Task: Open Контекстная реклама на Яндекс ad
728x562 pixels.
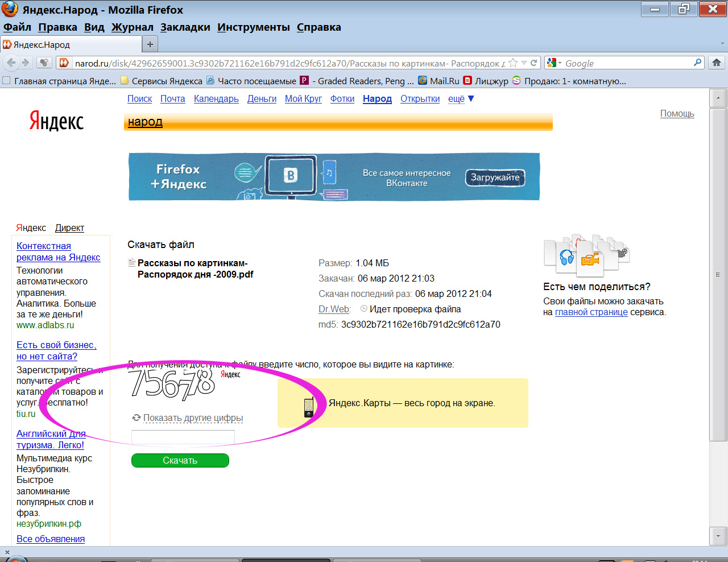Action: 58,251
